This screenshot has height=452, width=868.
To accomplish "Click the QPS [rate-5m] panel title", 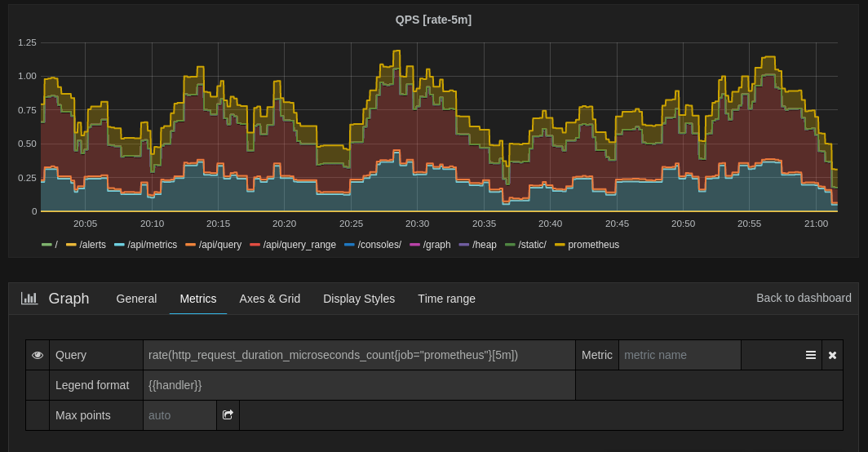I will coord(433,20).
